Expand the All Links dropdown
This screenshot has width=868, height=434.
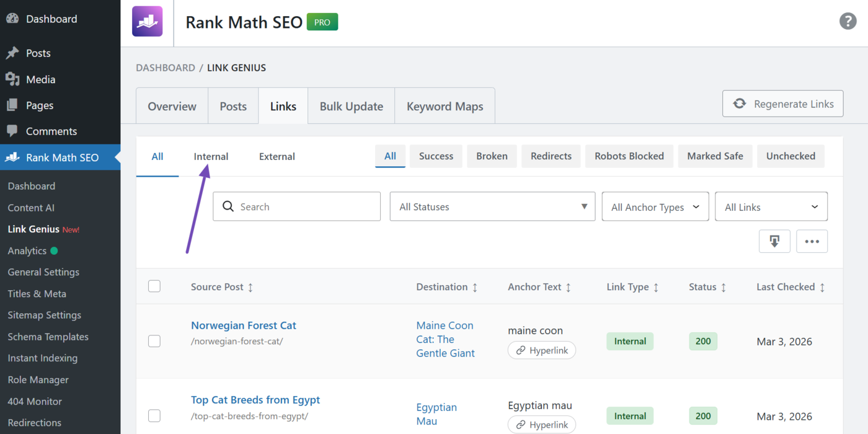pos(771,207)
